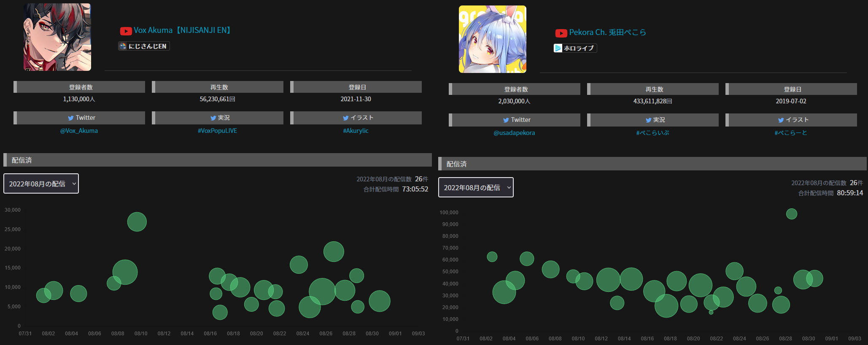Click view count 433,611,828回

pos(652,101)
